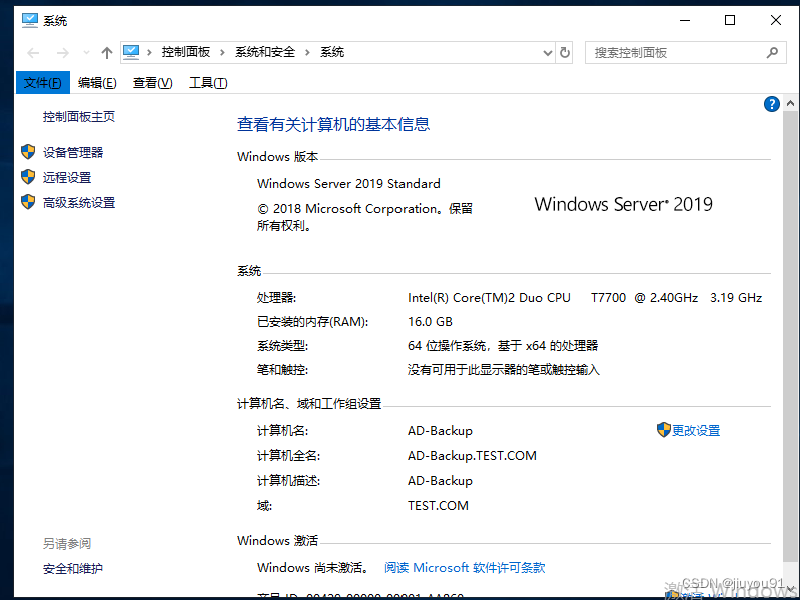Go up one level with the up arrow
This screenshot has width=800, height=600.
107,53
